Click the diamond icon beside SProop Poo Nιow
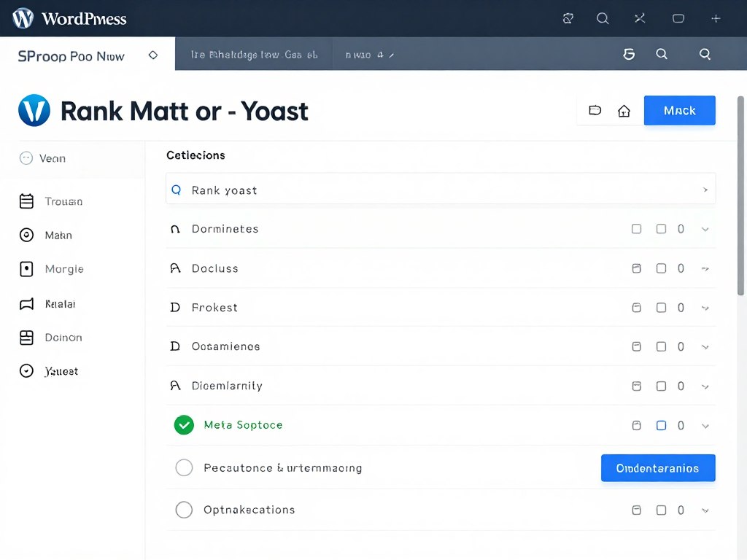This screenshot has width=747, height=560. pyautogui.click(x=153, y=55)
